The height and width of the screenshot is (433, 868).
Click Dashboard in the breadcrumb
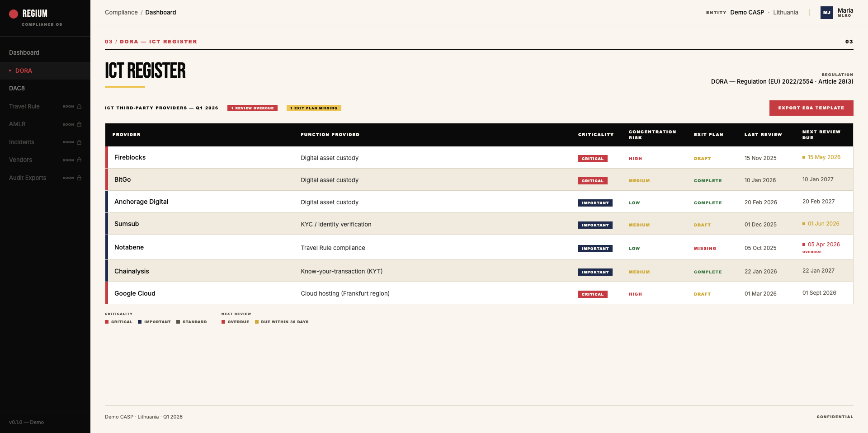point(160,13)
